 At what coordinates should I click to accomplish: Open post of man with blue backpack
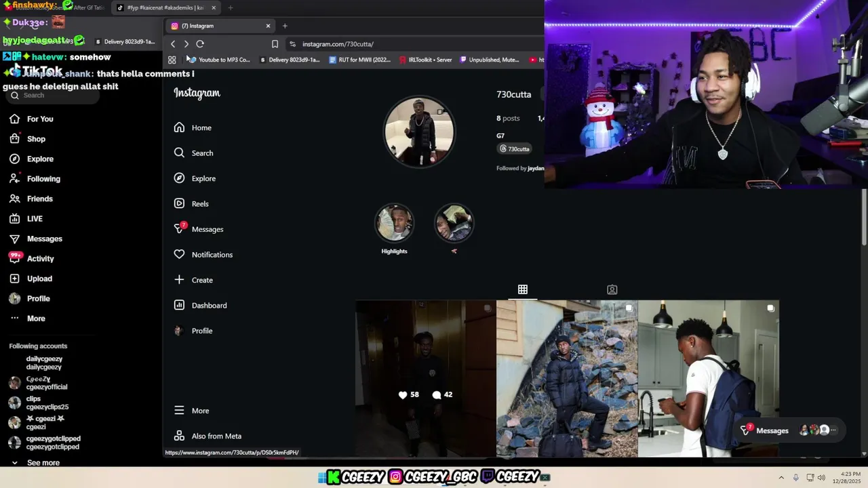tap(708, 379)
